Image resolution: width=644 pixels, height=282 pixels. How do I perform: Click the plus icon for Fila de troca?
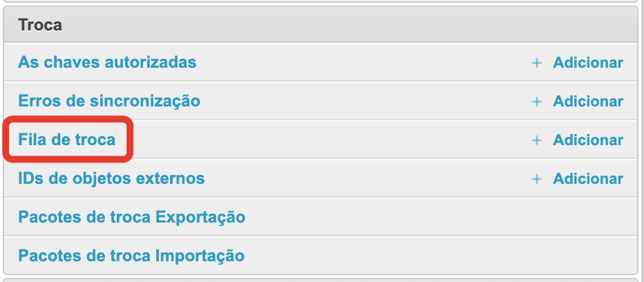click(x=536, y=140)
